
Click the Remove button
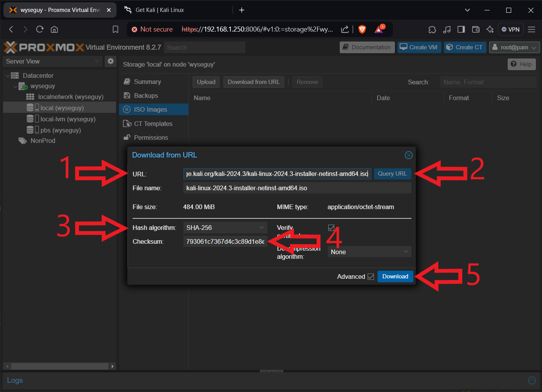pos(307,82)
